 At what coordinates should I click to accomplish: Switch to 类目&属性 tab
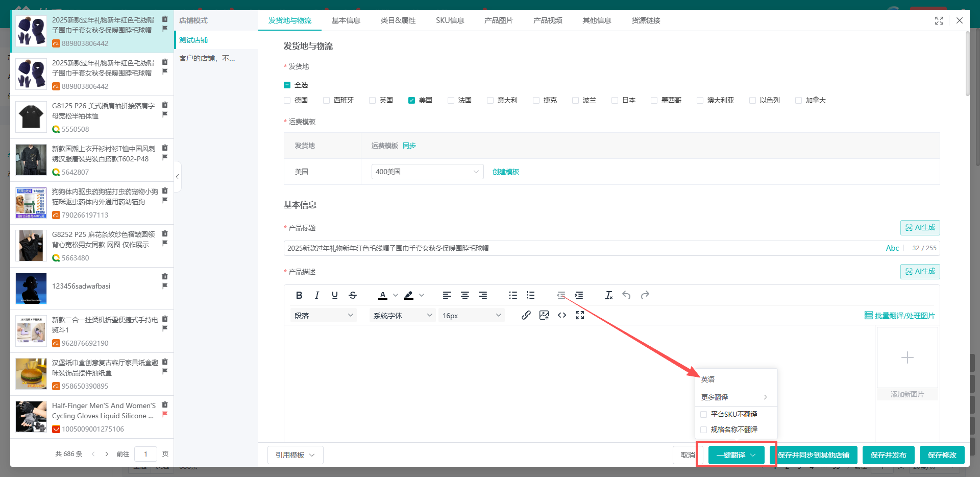point(398,20)
